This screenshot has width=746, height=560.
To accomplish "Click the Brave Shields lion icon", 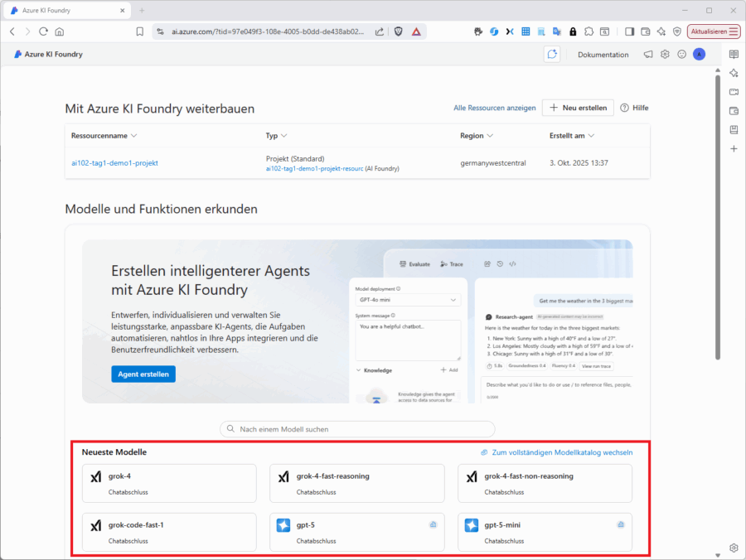I will (398, 31).
